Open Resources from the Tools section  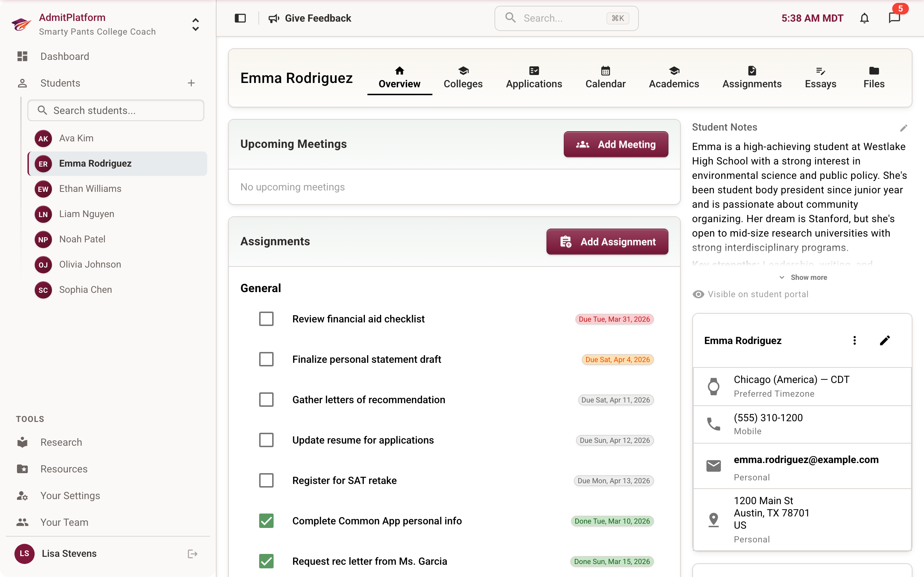[x=64, y=468]
